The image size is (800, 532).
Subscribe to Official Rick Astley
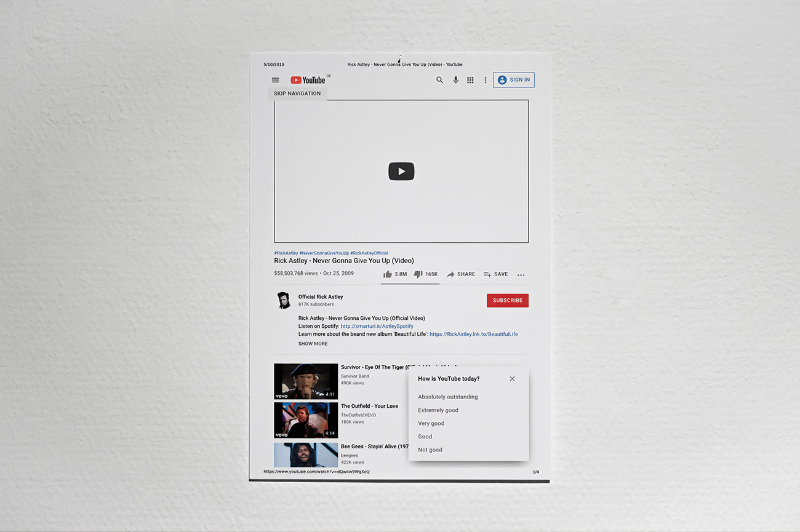point(508,300)
